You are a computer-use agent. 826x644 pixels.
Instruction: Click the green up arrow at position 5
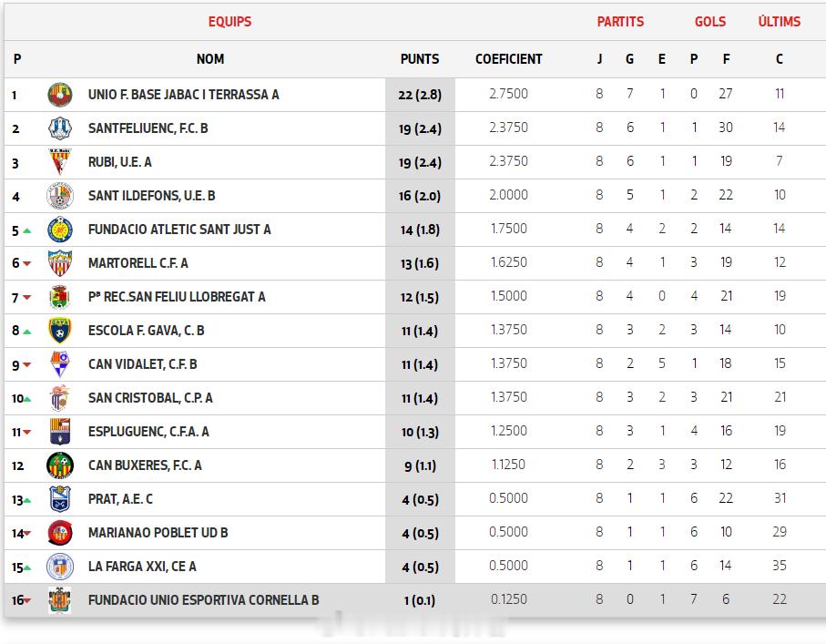(27, 230)
